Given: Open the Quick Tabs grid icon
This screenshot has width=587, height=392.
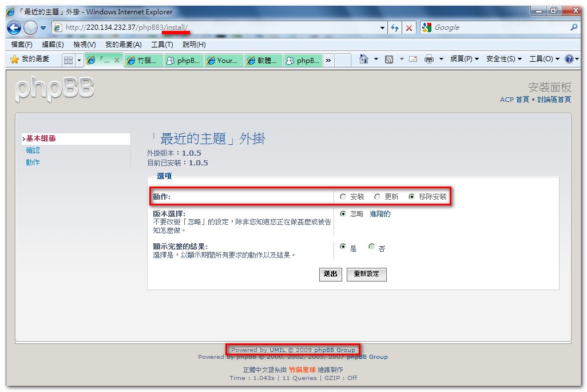Looking at the screenshot, I should click(x=68, y=60).
